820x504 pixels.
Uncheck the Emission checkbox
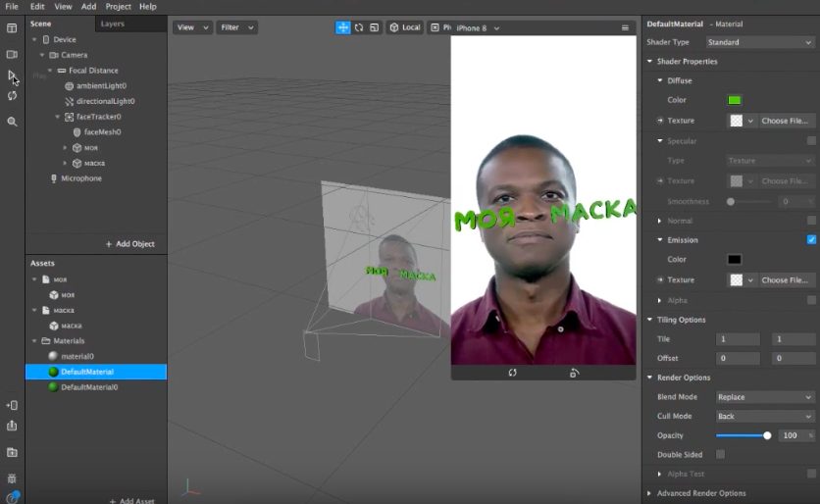811,239
